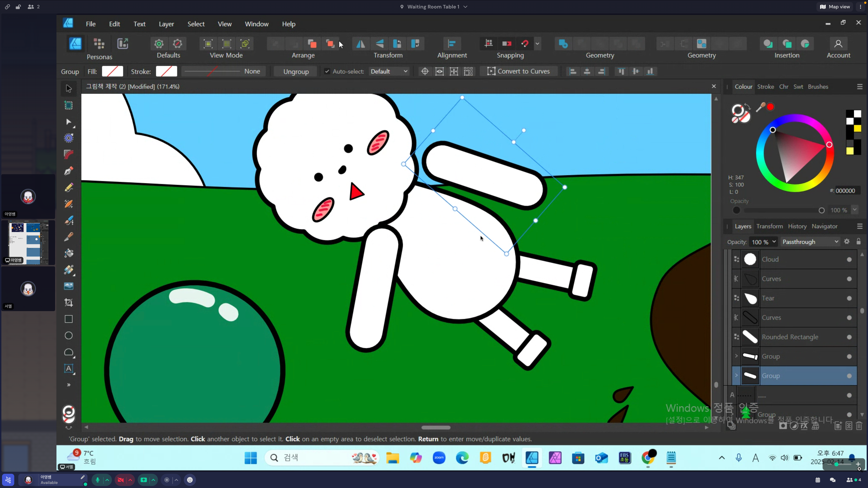Toggle the Auto-select checkbox
868x488 pixels.
(327, 71)
